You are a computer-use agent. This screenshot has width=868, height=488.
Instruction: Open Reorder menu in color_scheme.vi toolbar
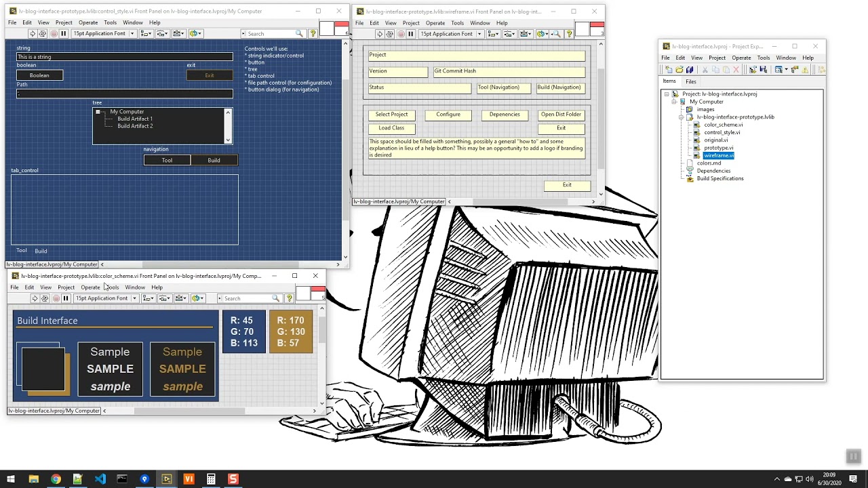(197, 298)
